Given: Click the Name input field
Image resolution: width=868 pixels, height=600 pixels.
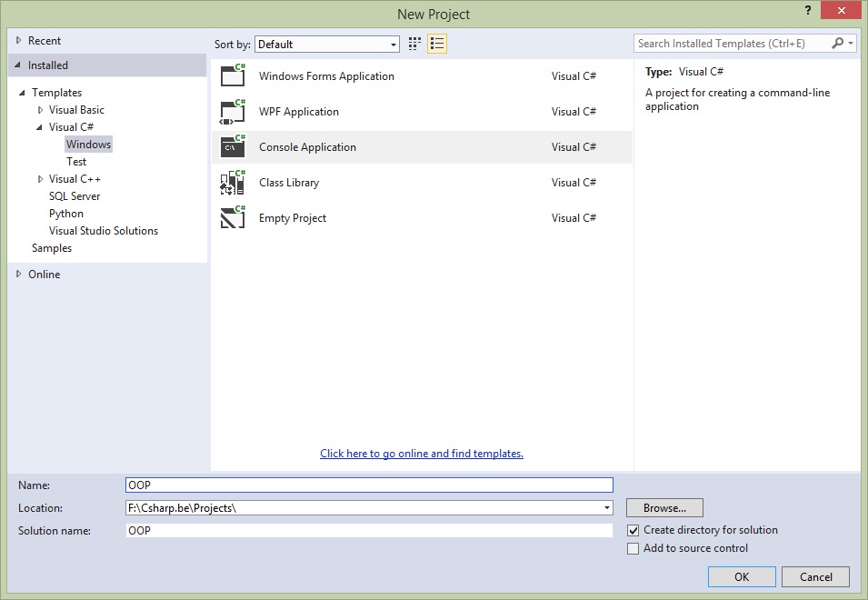Looking at the screenshot, I should (369, 485).
